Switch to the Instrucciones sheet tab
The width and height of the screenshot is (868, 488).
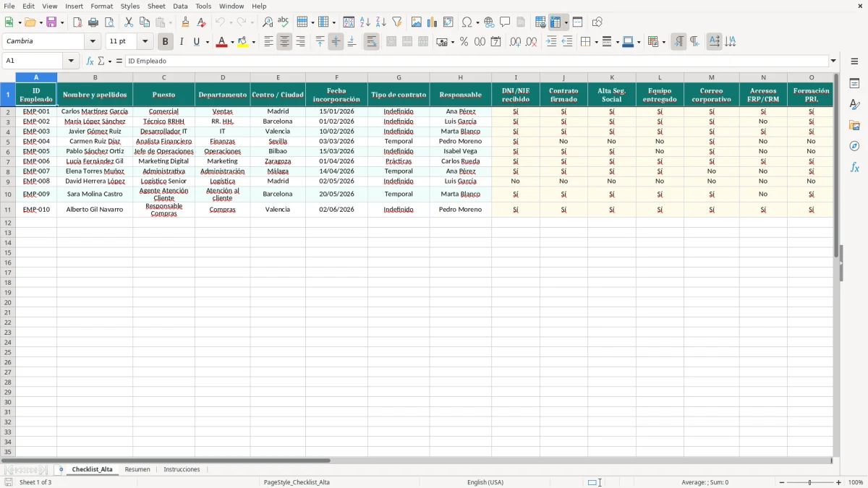point(182,469)
